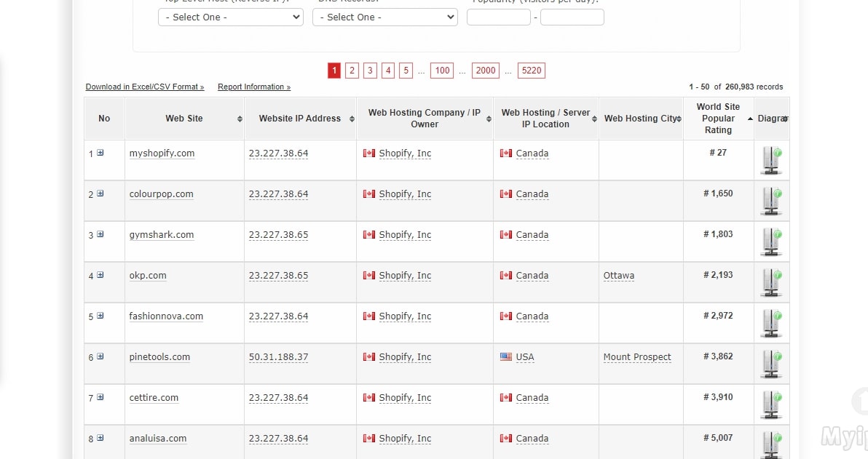
Task: Click Canada flag beside colourpop.com's Shopify owner
Action: (x=369, y=194)
